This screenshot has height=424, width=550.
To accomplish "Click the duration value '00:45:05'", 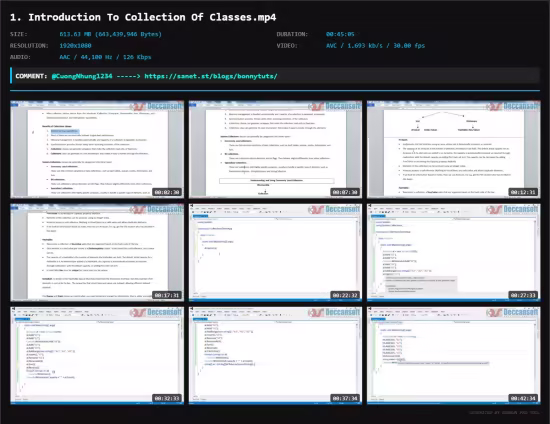I will (x=340, y=34).
